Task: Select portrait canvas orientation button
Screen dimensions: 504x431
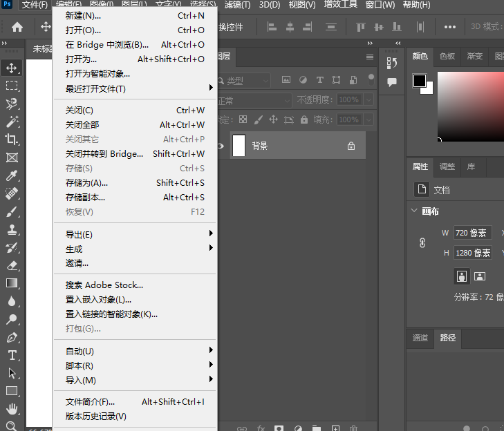Action: click(462, 276)
